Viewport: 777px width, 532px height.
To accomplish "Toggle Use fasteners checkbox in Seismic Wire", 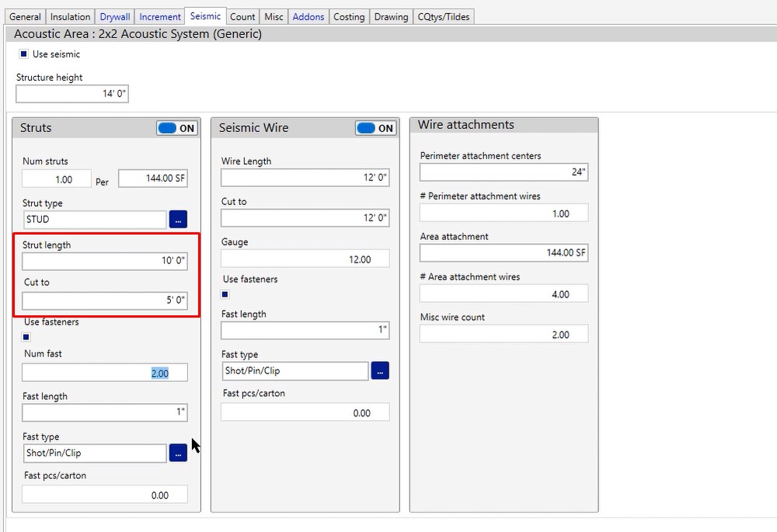I will click(225, 294).
